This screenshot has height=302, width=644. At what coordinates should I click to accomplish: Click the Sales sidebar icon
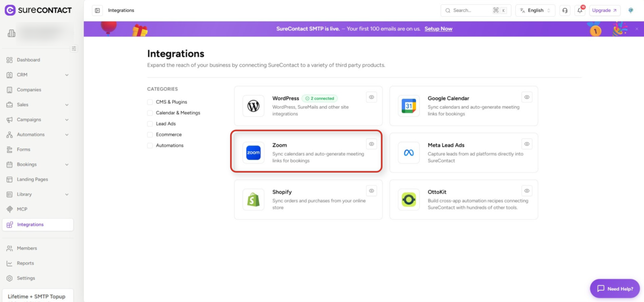10,105
